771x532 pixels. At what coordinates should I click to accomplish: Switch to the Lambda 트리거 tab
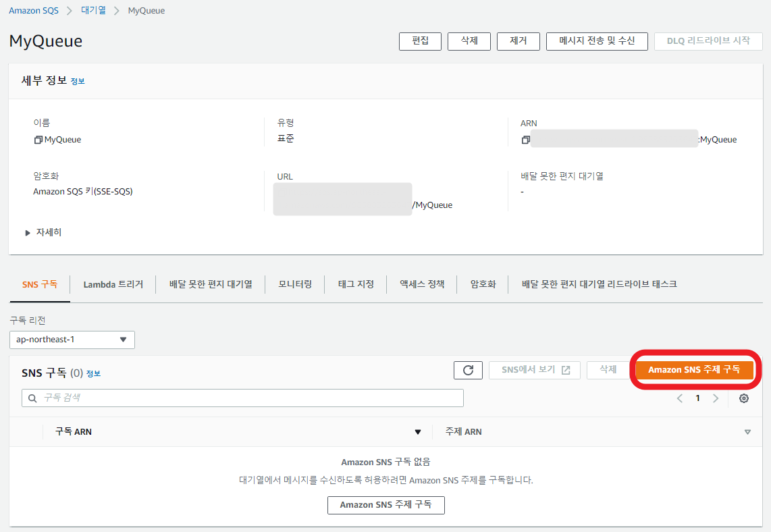(113, 285)
